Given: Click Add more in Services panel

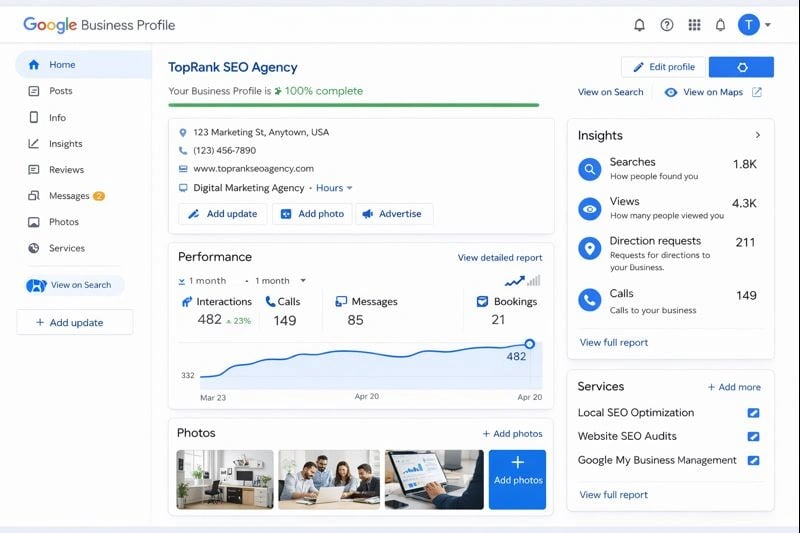Looking at the screenshot, I should pyautogui.click(x=734, y=387).
